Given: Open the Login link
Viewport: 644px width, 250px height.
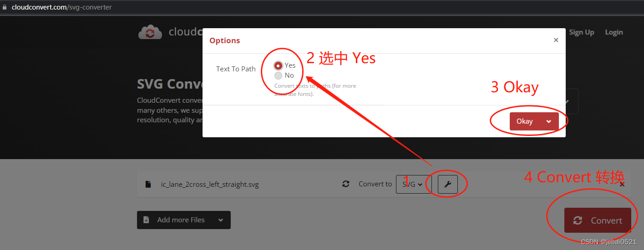Looking at the screenshot, I should point(614,32).
